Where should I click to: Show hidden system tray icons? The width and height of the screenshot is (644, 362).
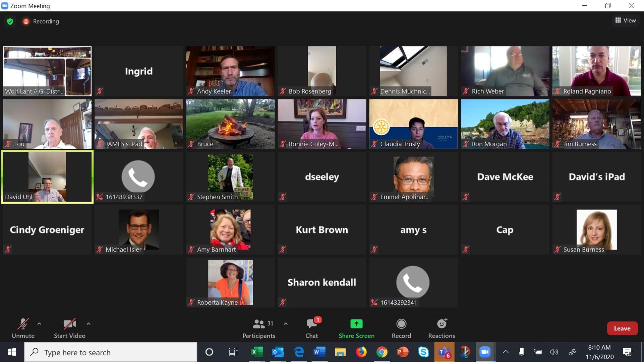506,352
